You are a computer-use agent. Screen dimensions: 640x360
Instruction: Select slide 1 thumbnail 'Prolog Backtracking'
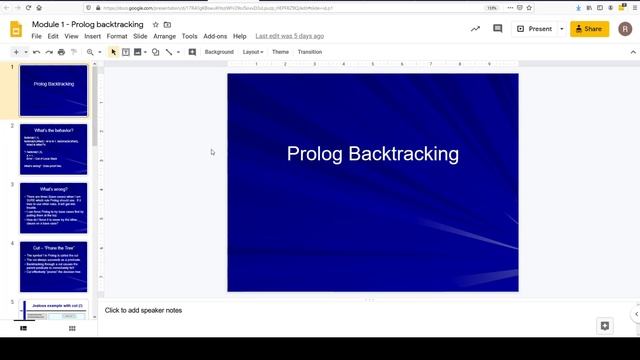[x=53, y=91]
